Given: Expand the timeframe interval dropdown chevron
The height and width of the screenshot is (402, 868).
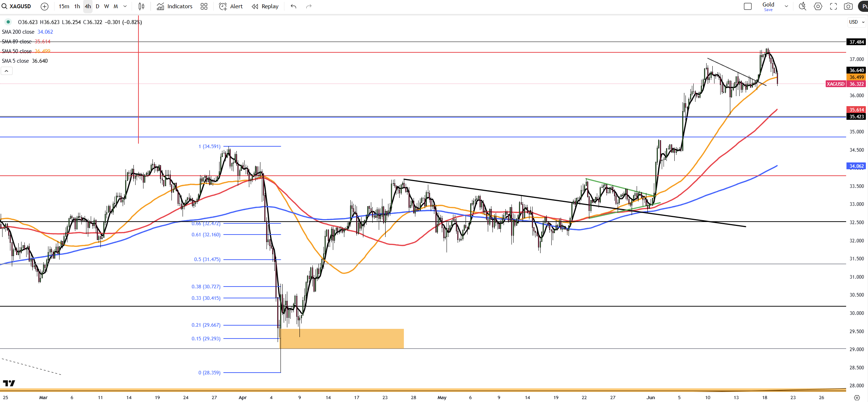Looking at the screenshot, I should point(125,6).
